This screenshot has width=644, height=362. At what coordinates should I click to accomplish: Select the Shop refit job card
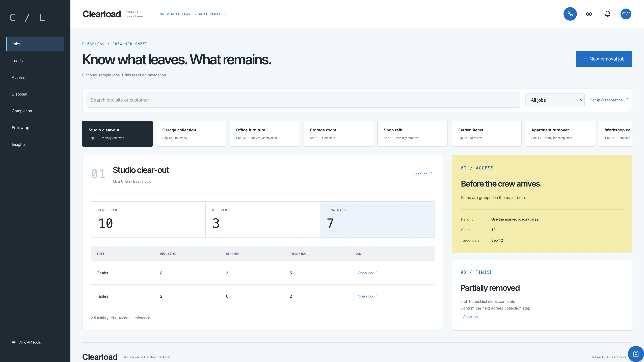412,134
